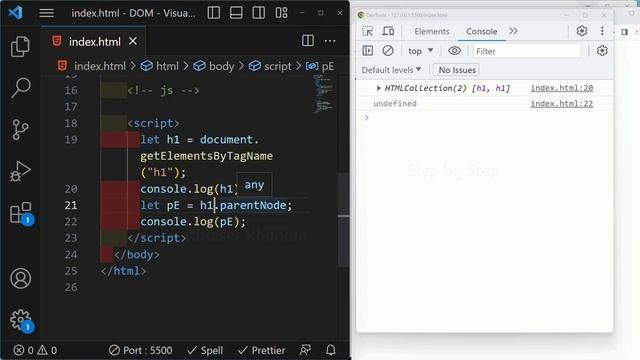Switch to the Elements tab in DevTools

pyautogui.click(x=431, y=31)
